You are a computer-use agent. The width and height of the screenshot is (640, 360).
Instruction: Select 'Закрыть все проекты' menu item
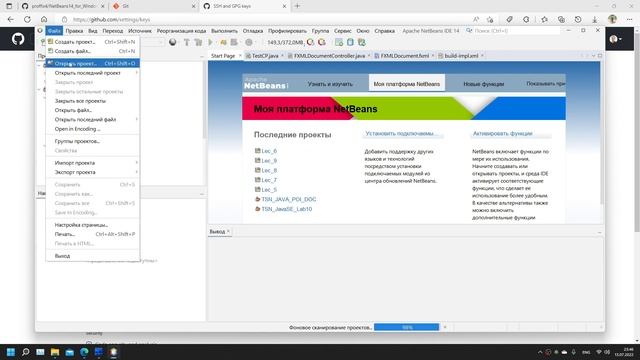point(93,101)
